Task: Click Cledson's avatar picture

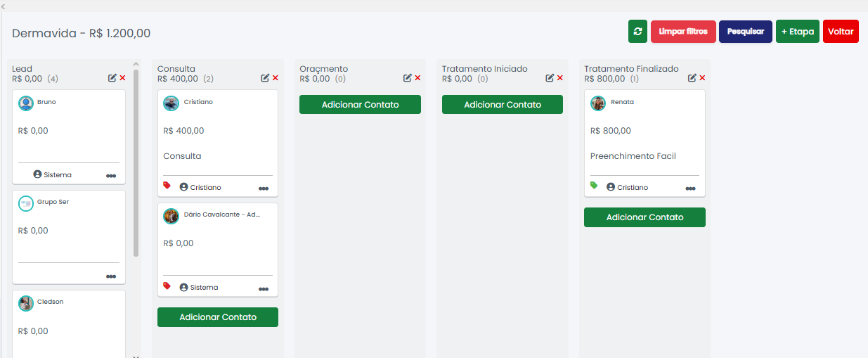Action: [x=26, y=303]
